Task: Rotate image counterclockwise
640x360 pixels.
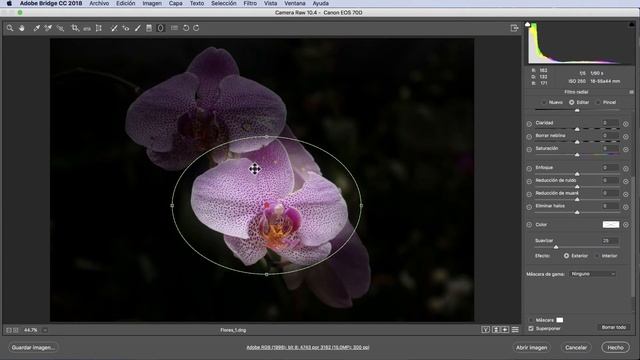Action: [x=186, y=28]
